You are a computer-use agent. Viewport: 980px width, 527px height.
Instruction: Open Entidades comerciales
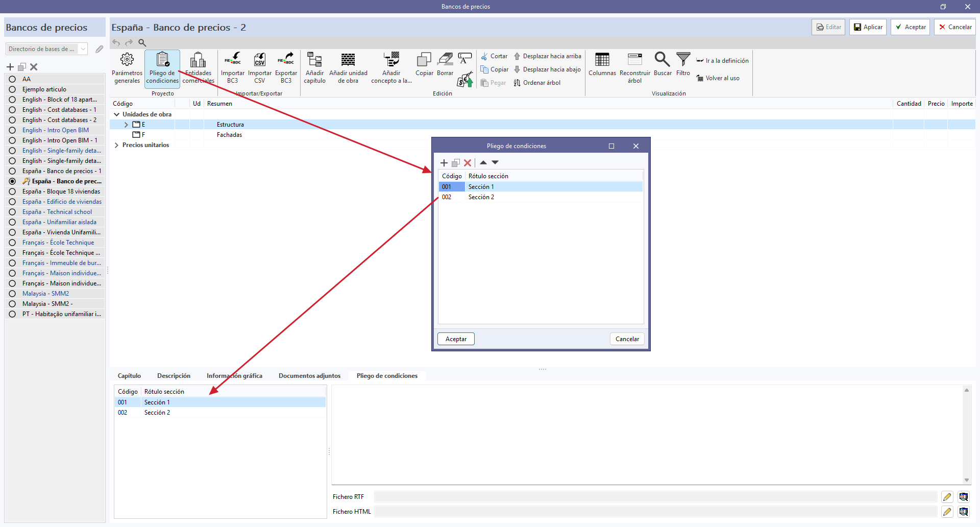tap(198, 68)
